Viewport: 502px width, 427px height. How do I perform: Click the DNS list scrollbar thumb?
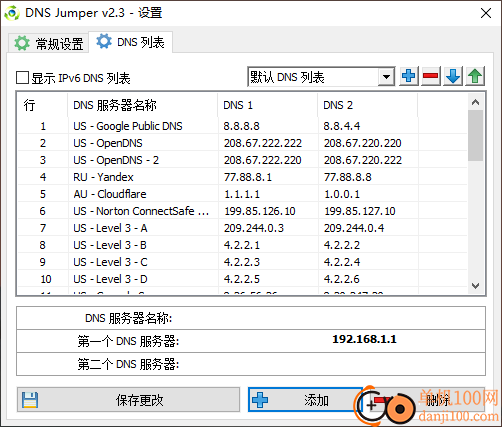click(x=475, y=136)
